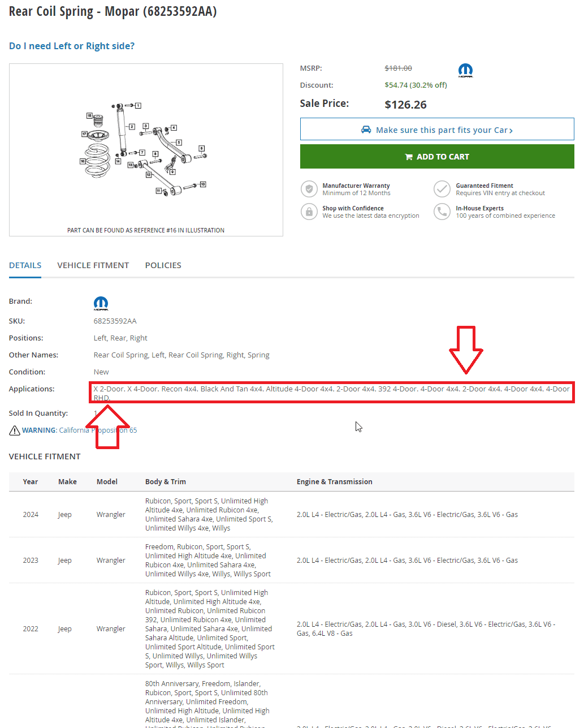Click the car icon in fitment button
Image resolution: width=584 pixels, height=728 pixels.
point(366,130)
